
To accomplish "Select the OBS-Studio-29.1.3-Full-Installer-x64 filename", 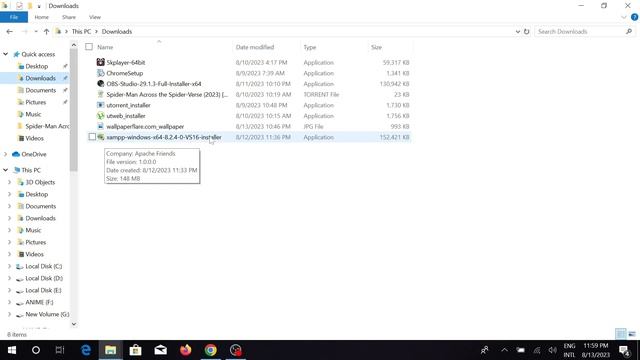I will click(x=154, y=84).
